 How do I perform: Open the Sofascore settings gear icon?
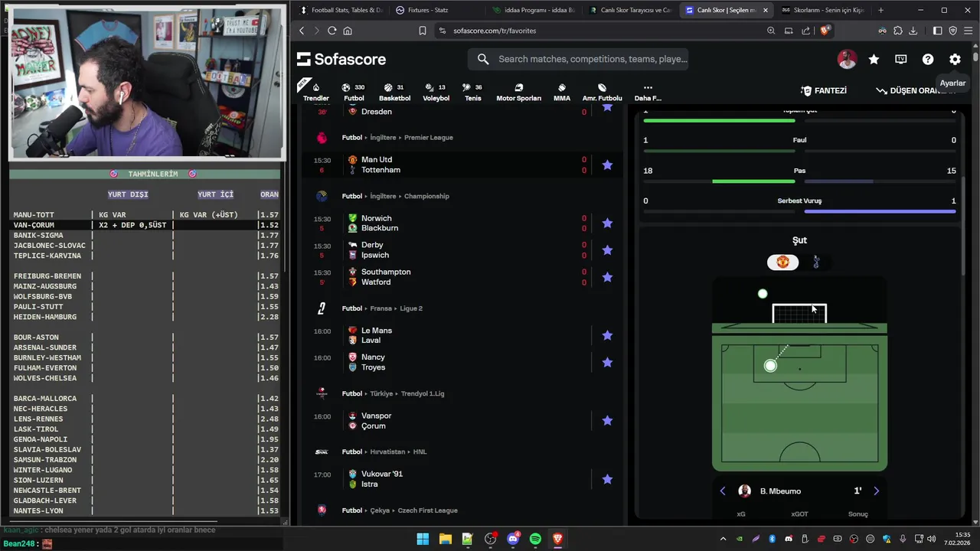tap(955, 59)
